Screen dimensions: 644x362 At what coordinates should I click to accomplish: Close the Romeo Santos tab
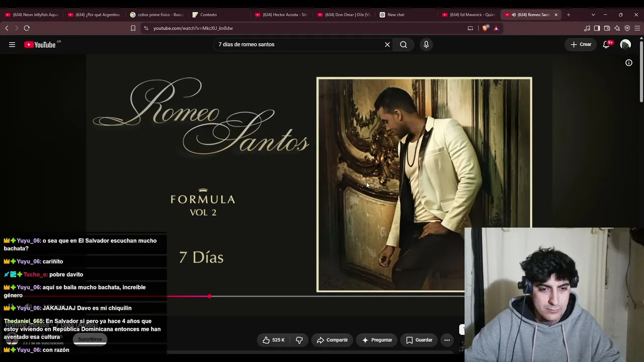pyautogui.click(x=556, y=15)
